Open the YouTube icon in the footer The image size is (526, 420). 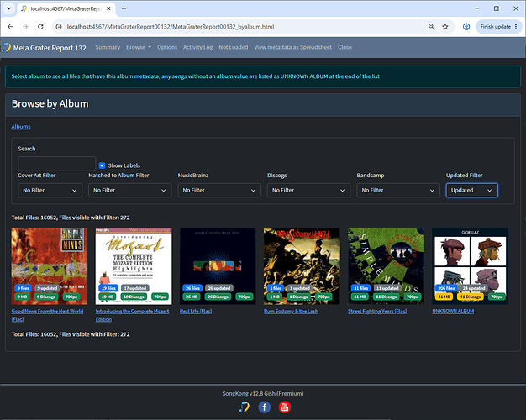pyautogui.click(x=285, y=407)
